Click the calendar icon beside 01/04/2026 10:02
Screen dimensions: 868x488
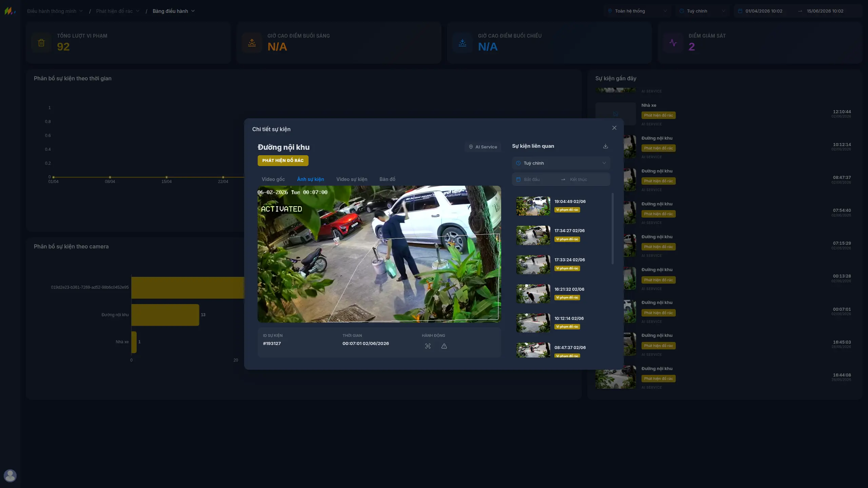click(x=740, y=11)
